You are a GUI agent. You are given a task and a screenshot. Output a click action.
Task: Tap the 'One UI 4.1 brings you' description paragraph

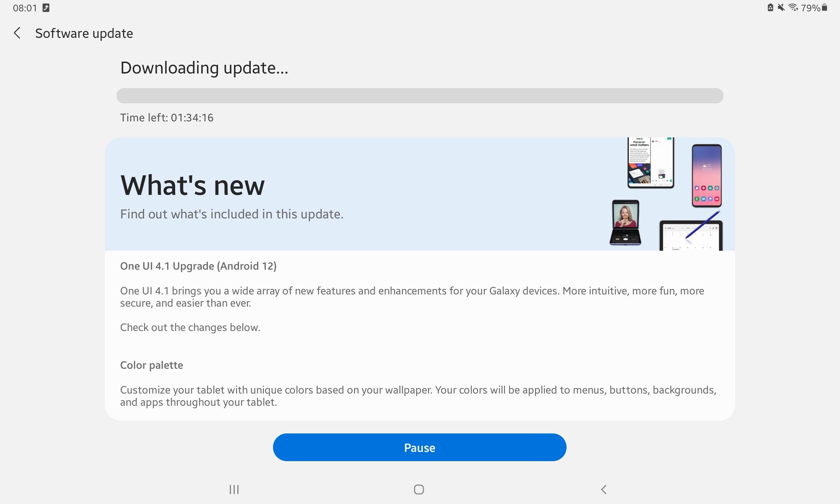click(x=412, y=297)
